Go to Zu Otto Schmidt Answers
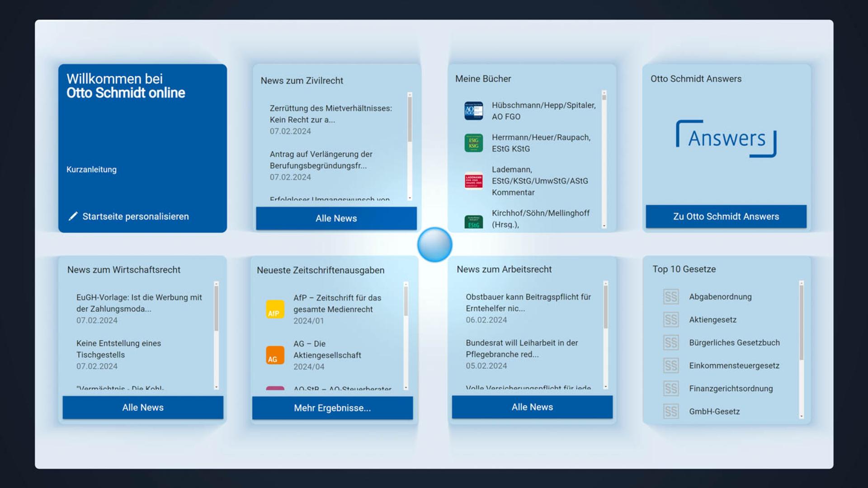 tap(726, 216)
